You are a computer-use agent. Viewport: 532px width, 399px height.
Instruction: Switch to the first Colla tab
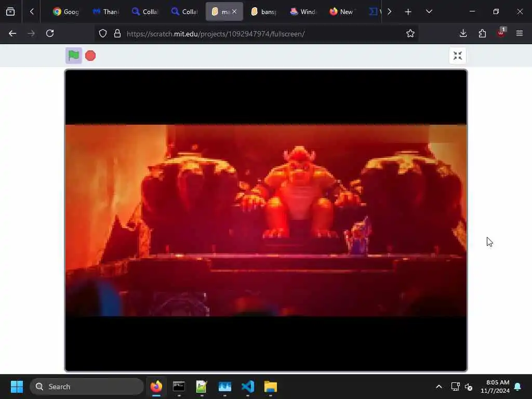pos(145,12)
